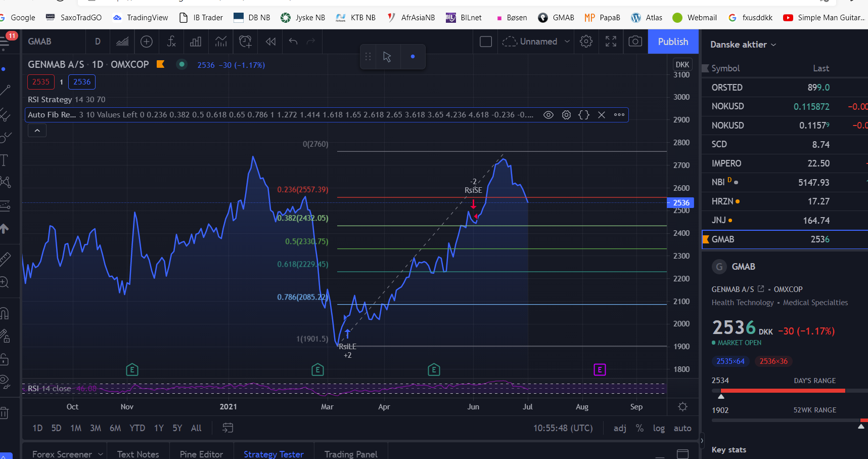Open Auto Fib source code braces icon
The height and width of the screenshot is (459, 868).
point(584,115)
